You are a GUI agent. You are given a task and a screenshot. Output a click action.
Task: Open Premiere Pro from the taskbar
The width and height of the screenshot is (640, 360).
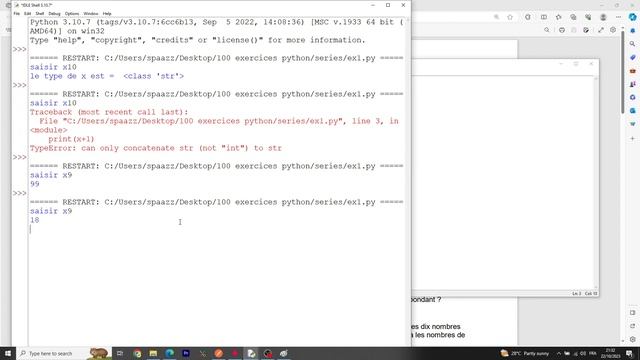[x=186, y=353]
